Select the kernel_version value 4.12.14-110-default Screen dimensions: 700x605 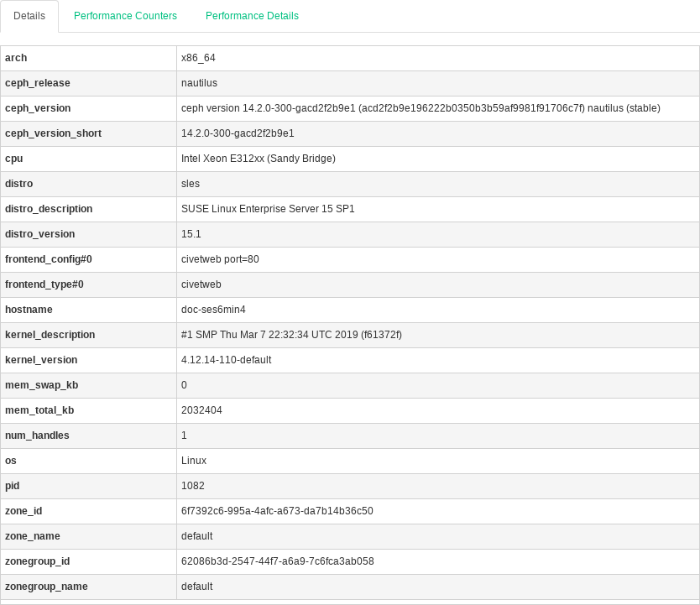point(226,360)
